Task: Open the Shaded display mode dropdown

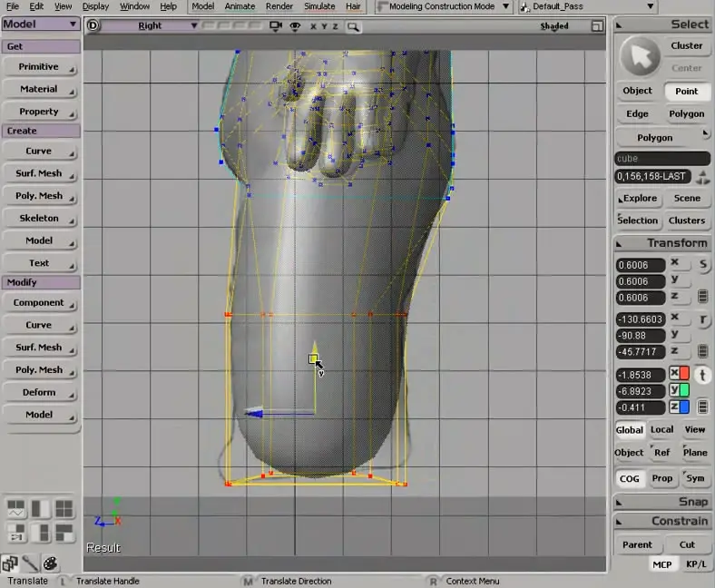Action: [x=554, y=26]
